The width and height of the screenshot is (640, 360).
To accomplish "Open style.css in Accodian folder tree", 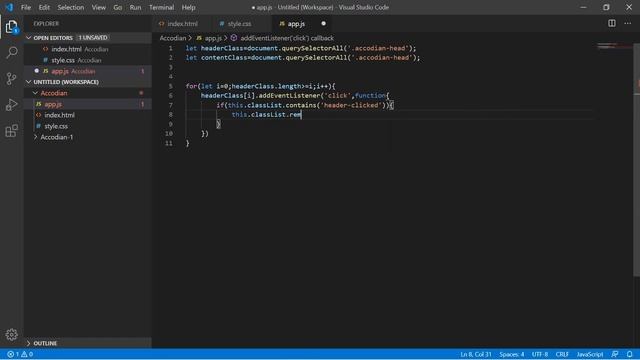I will tap(88, 126).
